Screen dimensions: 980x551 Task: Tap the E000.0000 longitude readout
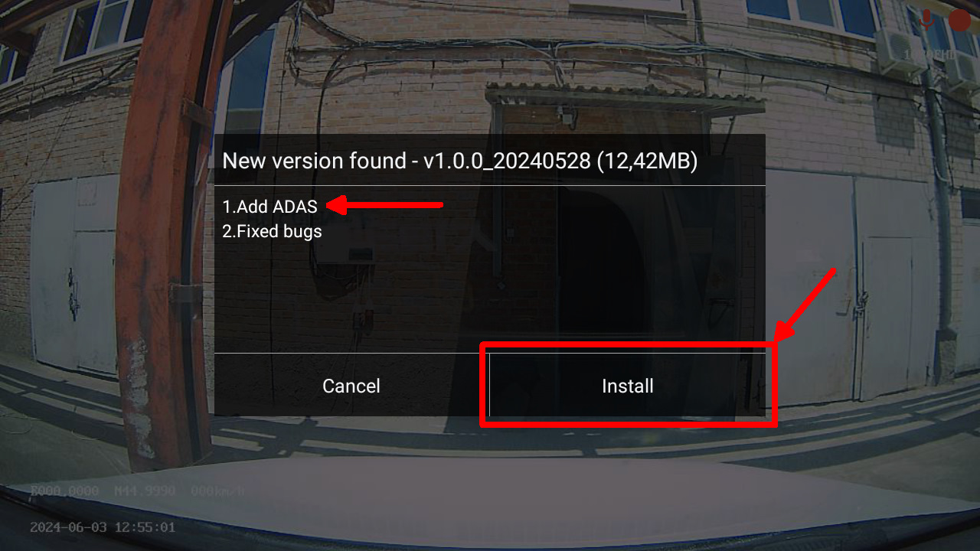(64, 491)
